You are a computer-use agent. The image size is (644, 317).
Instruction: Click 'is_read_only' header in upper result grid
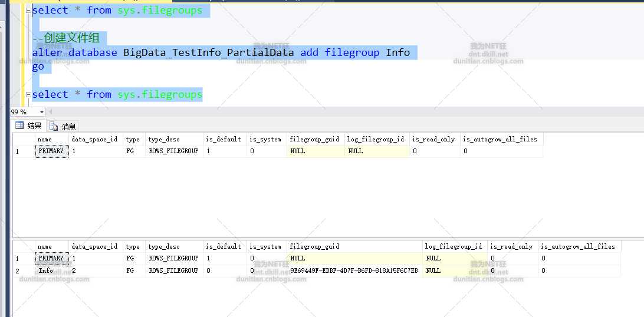pyautogui.click(x=435, y=139)
